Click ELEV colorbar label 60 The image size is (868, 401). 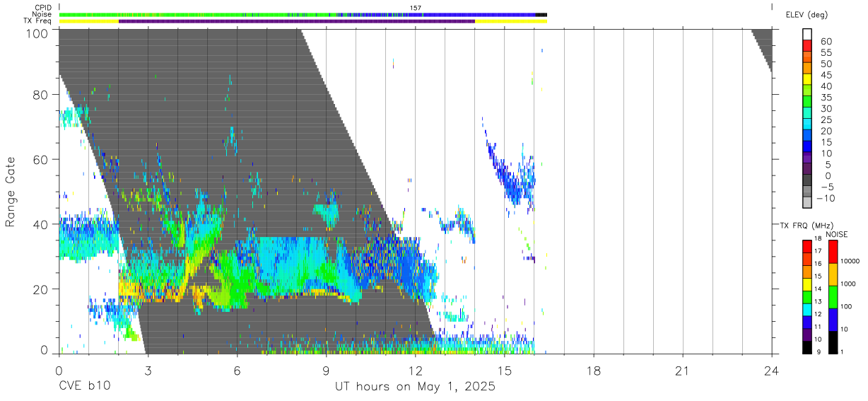point(826,42)
